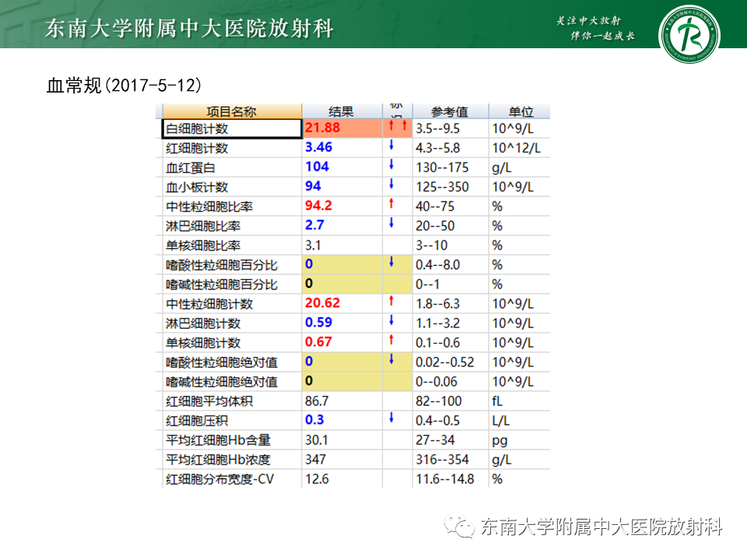This screenshot has height=560, width=747.
Task: Click the result value 3.1
Action: [313, 245]
